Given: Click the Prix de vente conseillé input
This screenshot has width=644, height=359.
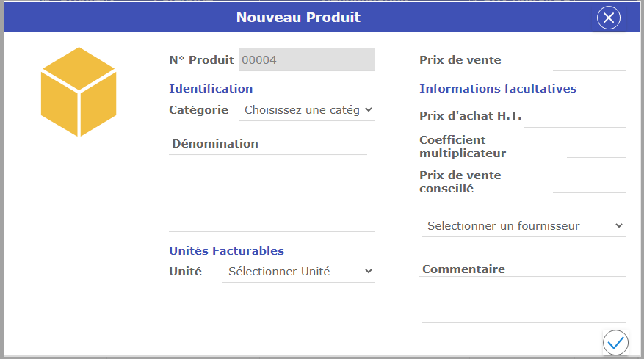Looking at the screenshot, I should (588, 182).
